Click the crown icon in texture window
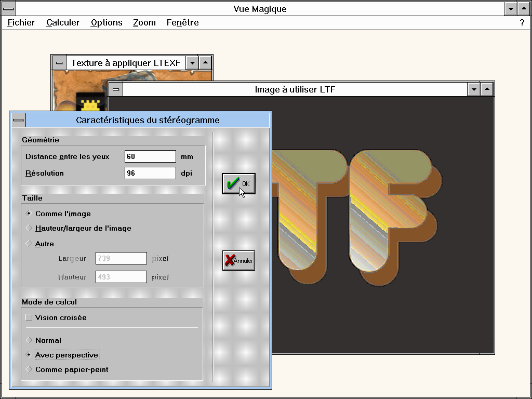Viewport: 532px width, 399px height. pos(90,102)
